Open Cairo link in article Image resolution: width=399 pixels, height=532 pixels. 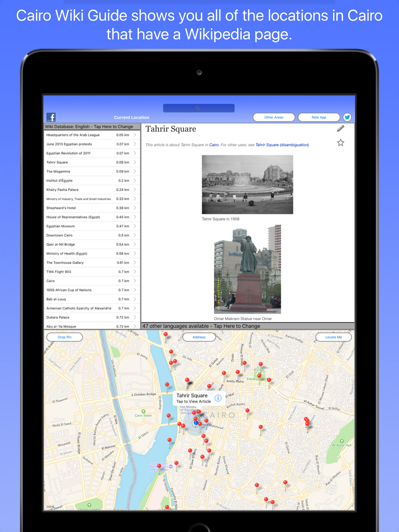point(214,145)
